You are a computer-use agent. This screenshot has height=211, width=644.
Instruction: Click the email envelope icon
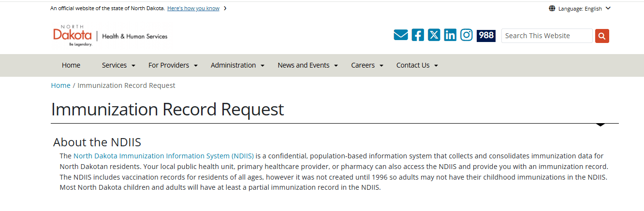tap(401, 35)
